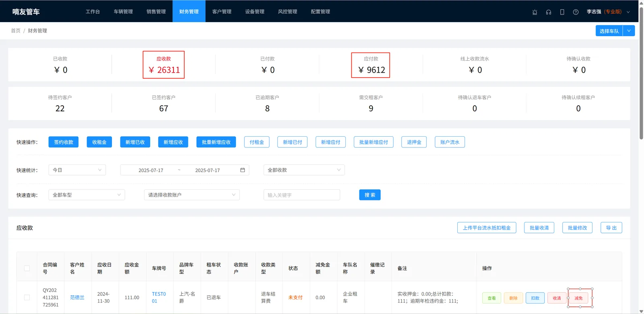Select the 财务管理 menu tab

[x=189, y=11]
